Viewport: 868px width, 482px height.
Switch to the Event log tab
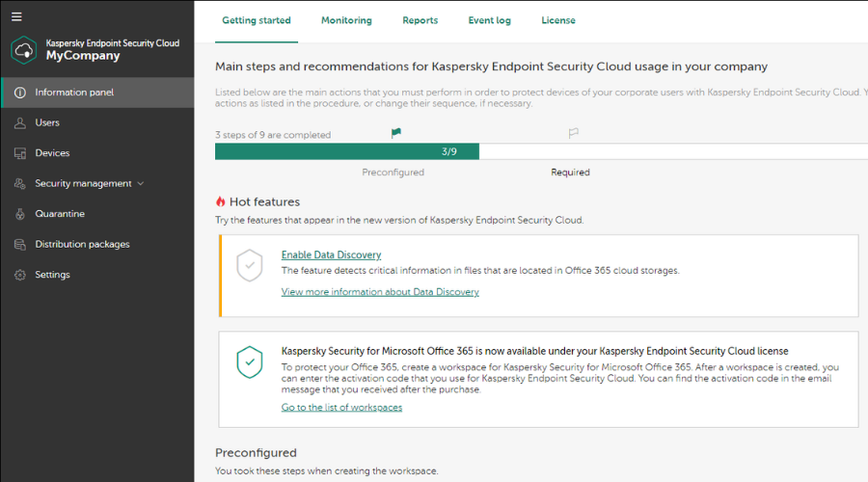coord(489,20)
